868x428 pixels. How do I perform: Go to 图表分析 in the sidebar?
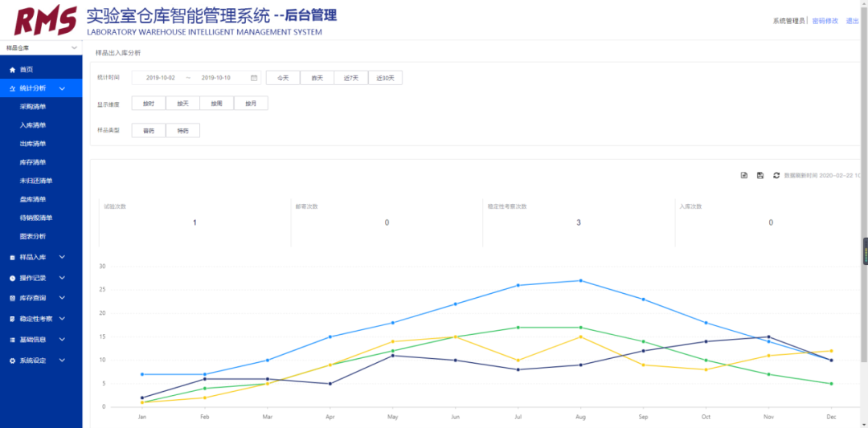pos(33,236)
